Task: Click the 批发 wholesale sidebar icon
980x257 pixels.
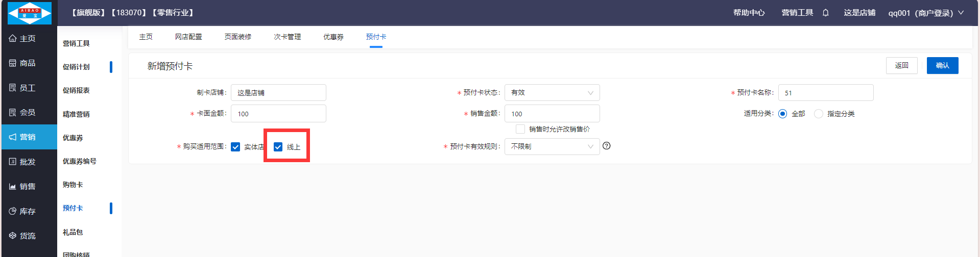Action: click(x=13, y=162)
